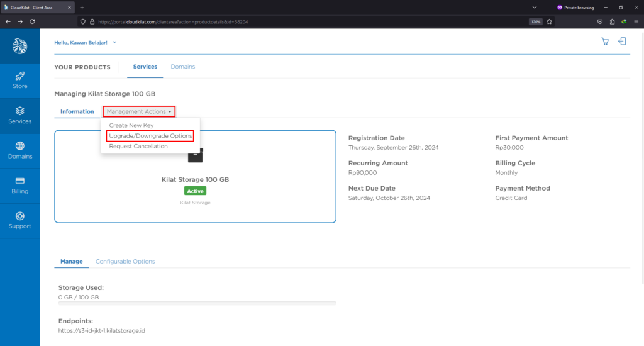Open the Firefox hamburger menu
644x346 pixels.
point(636,22)
